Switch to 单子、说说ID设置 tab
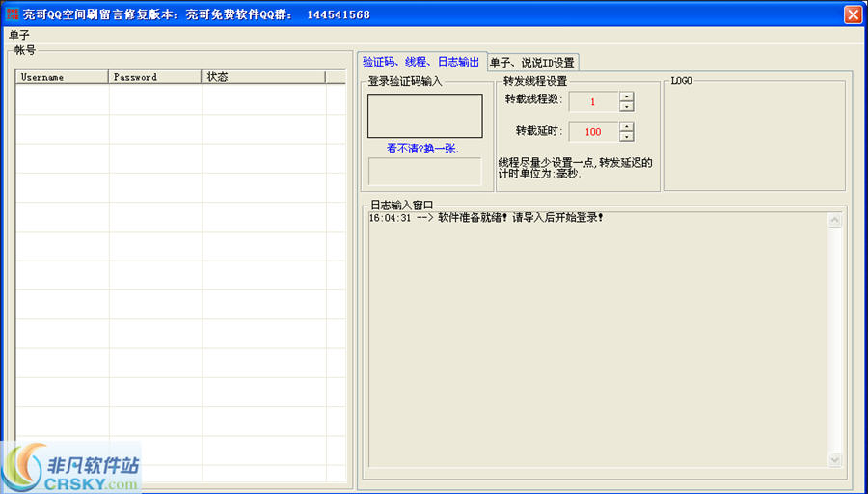Screen dimensions: 868x494 coord(532,63)
